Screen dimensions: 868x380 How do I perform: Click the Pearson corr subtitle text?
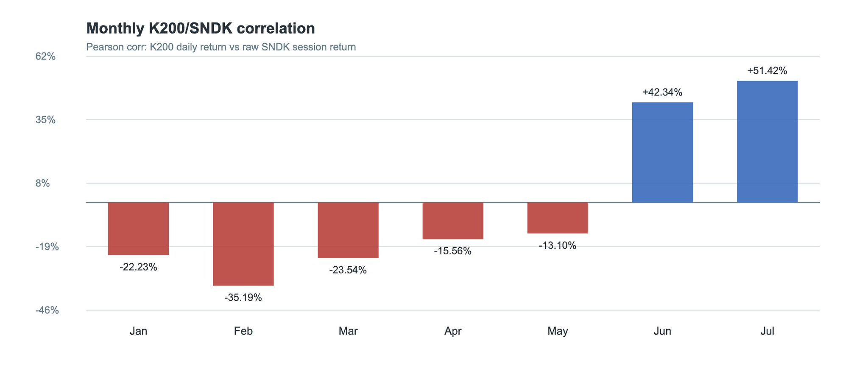(221, 47)
